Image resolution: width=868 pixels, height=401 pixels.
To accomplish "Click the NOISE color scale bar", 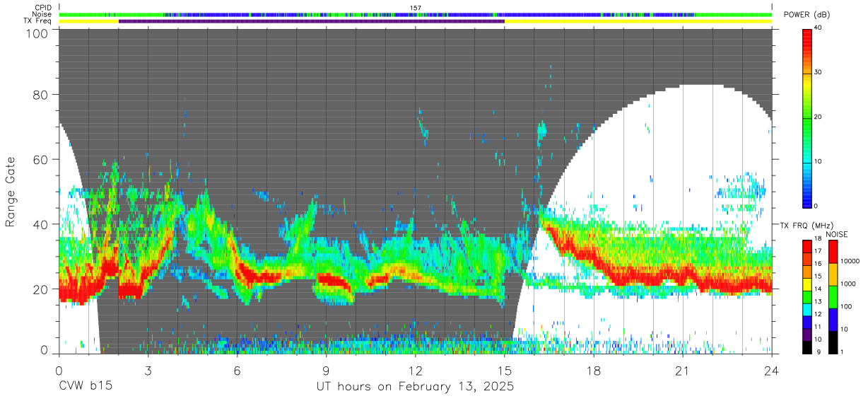I will [x=833, y=297].
